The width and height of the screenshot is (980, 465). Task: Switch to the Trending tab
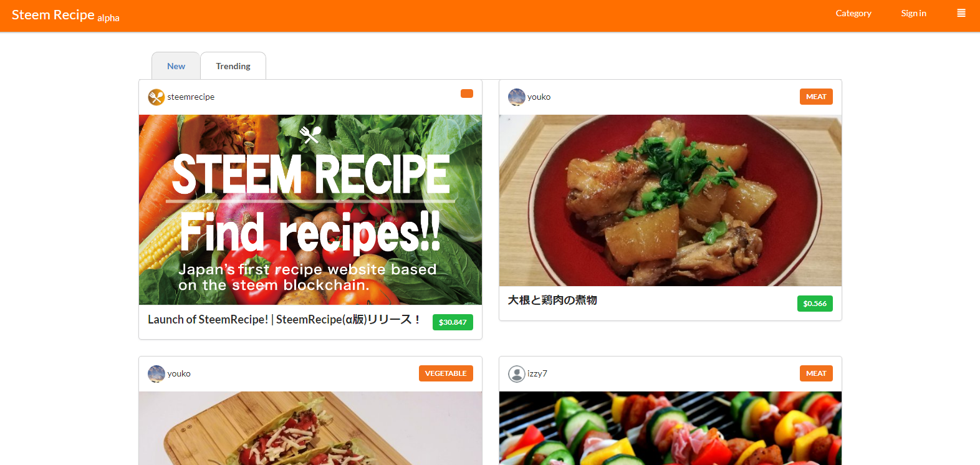(x=233, y=66)
